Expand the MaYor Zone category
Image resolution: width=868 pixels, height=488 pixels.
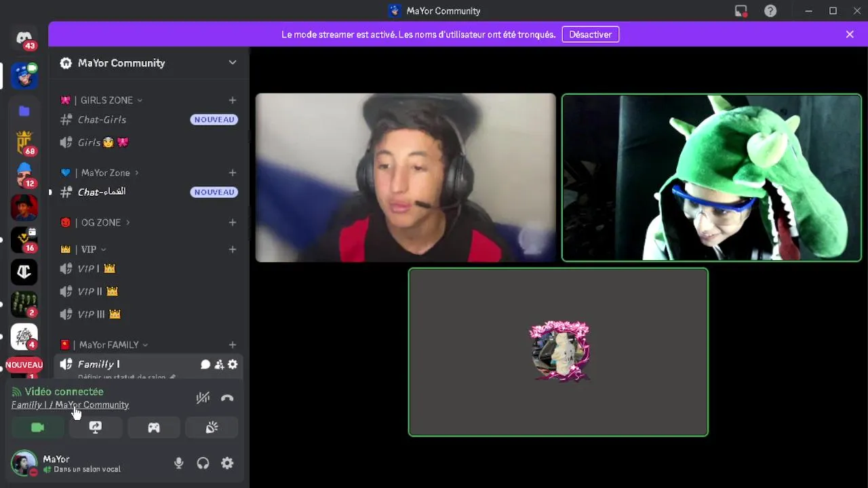pos(100,173)
